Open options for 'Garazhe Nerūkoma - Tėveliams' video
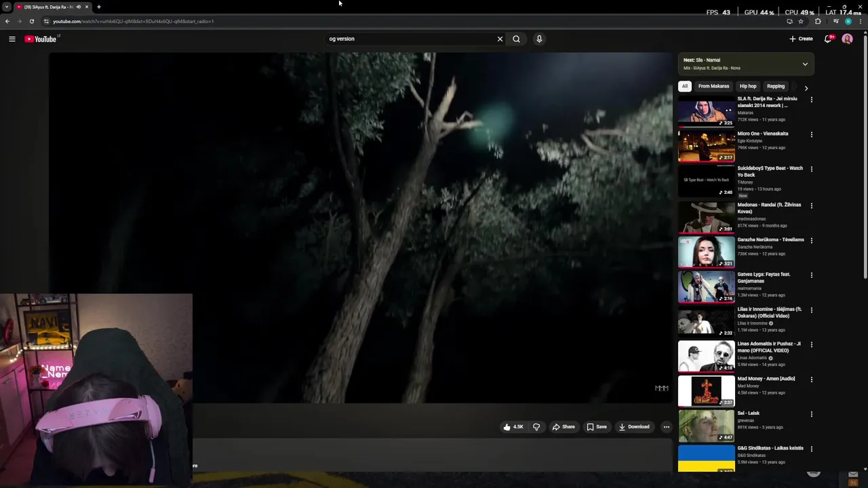The height and width of the screenshot is (488, 868). [x=811, y=240]
